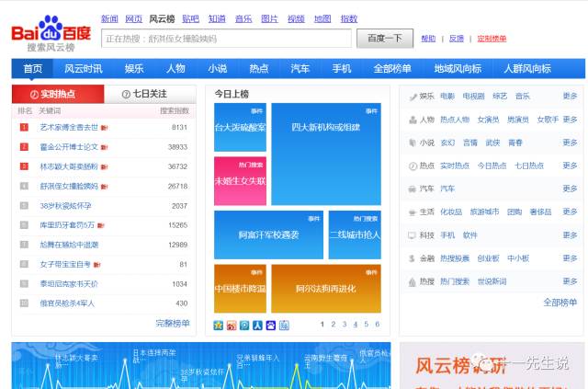The width and height of the screenshot is (588, 389).
Task: Click the pink 未婚生女失联 tile
Action: tap(240, 180)
